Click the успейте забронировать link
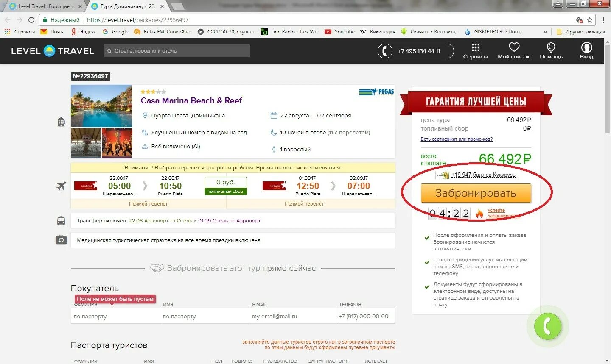611x364 pixels. coord(504,213)
